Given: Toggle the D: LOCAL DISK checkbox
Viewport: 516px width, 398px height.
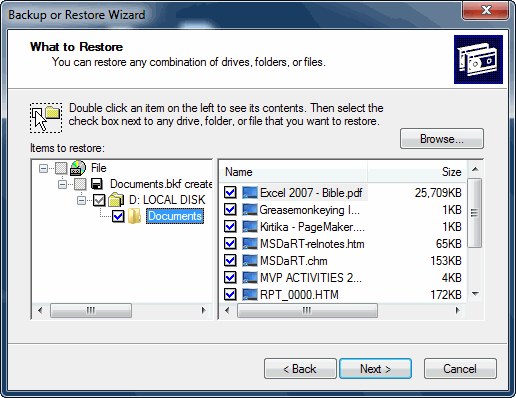Looking at the screenshot, I should 99,200.
